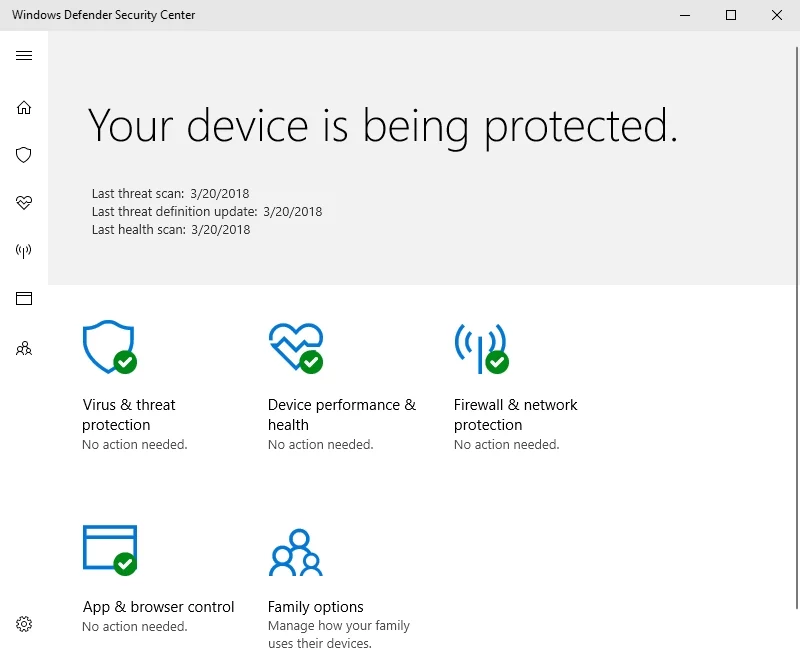The image size is (800, 654).
Task: Click the large Family options people tile icon
Action: 294,550
